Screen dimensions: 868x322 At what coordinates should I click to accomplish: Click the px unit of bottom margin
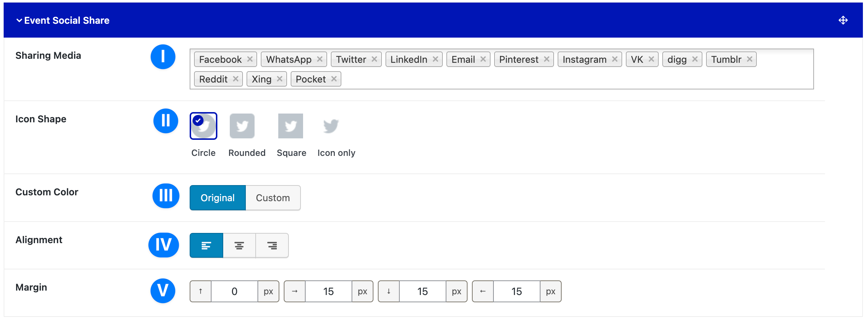click(x=457, y=291)
